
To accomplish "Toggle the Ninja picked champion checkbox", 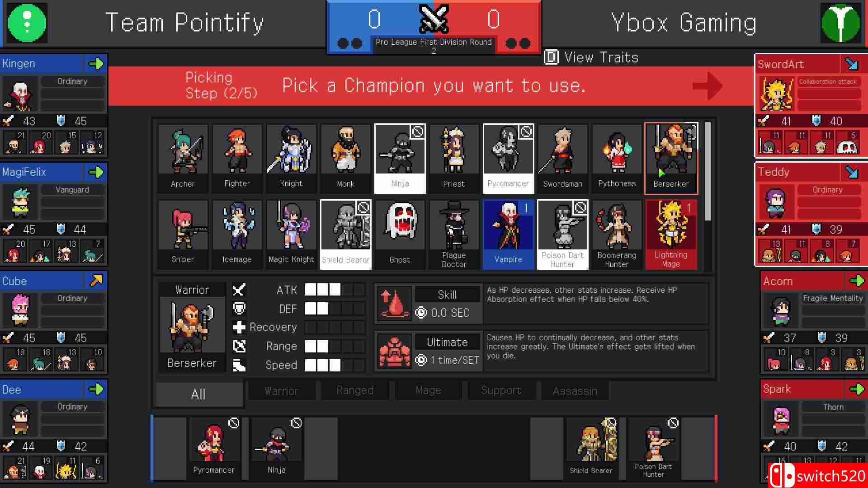I will (296, 424).
